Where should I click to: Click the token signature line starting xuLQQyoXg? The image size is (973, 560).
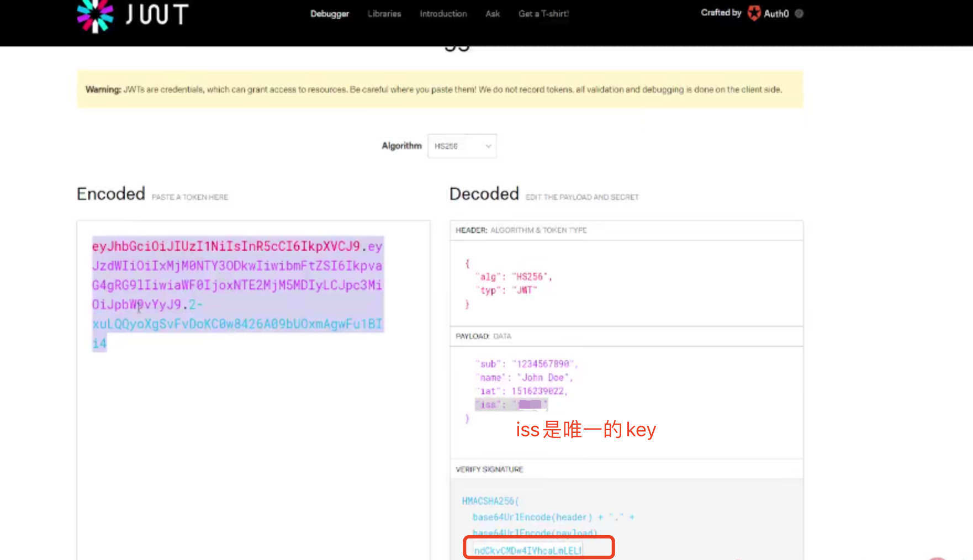point(237,324)
